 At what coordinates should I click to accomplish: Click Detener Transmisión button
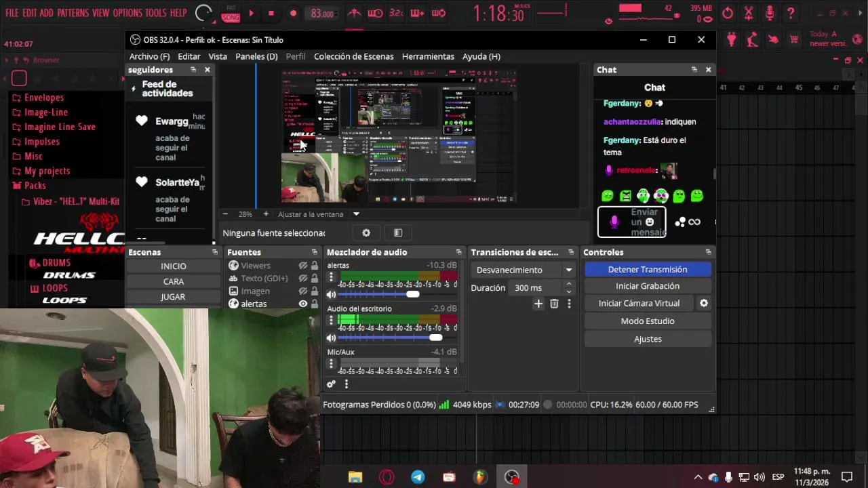point(648,269)
